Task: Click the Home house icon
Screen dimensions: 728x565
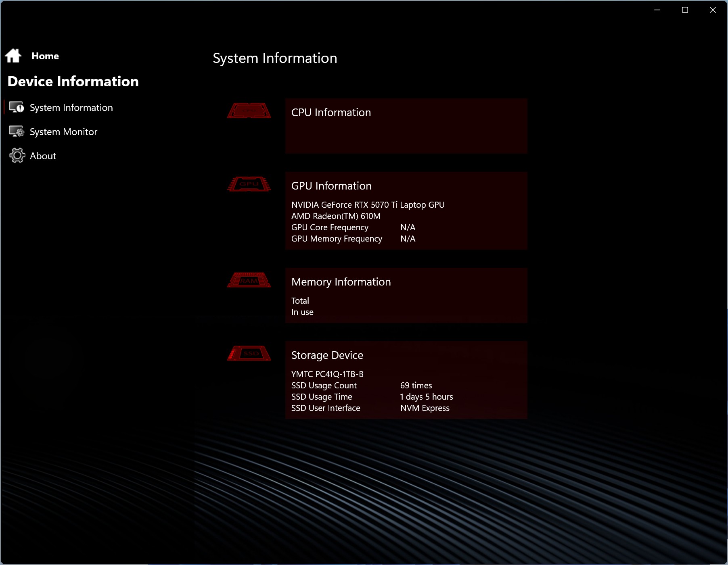Action: 13,56
